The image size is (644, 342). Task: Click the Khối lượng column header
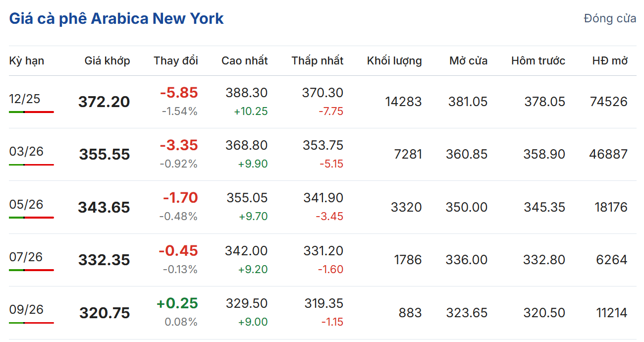(394, 61)
